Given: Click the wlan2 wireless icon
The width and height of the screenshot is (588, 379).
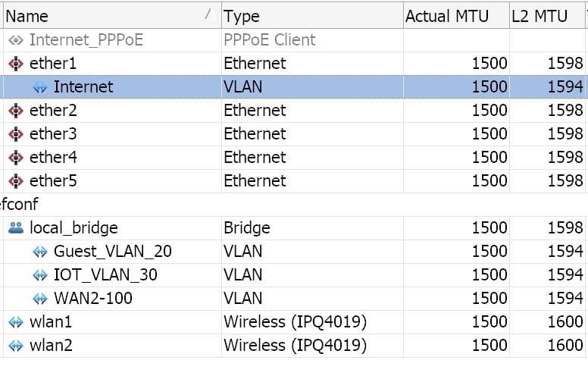Looking at the screenshot, I should pos(16,346).
